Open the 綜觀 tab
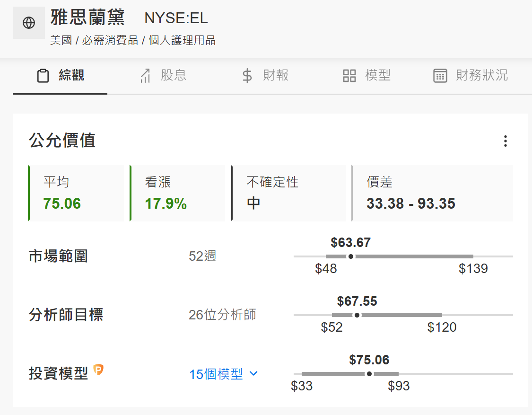The image size is (532, 415). (x=60, y=75)
